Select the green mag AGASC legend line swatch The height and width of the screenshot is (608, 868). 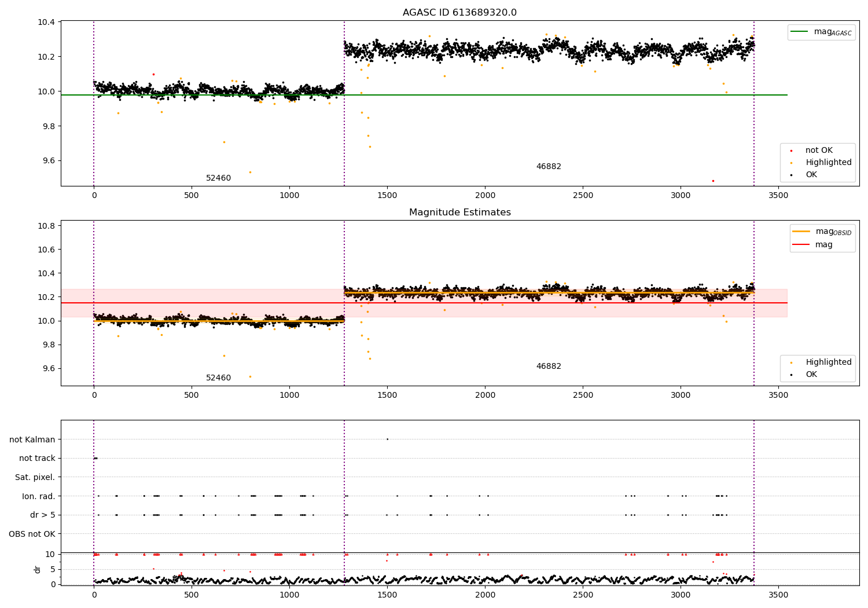800,32
